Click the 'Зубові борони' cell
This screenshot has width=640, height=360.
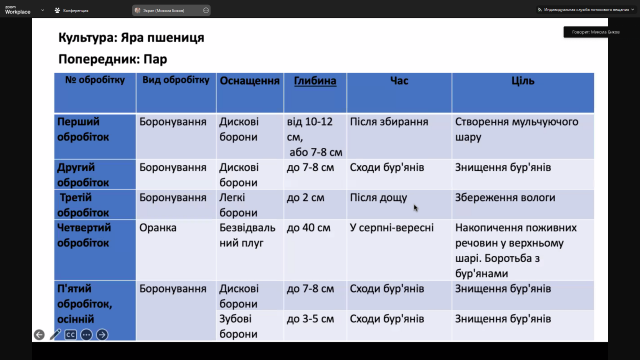point(250,326)
